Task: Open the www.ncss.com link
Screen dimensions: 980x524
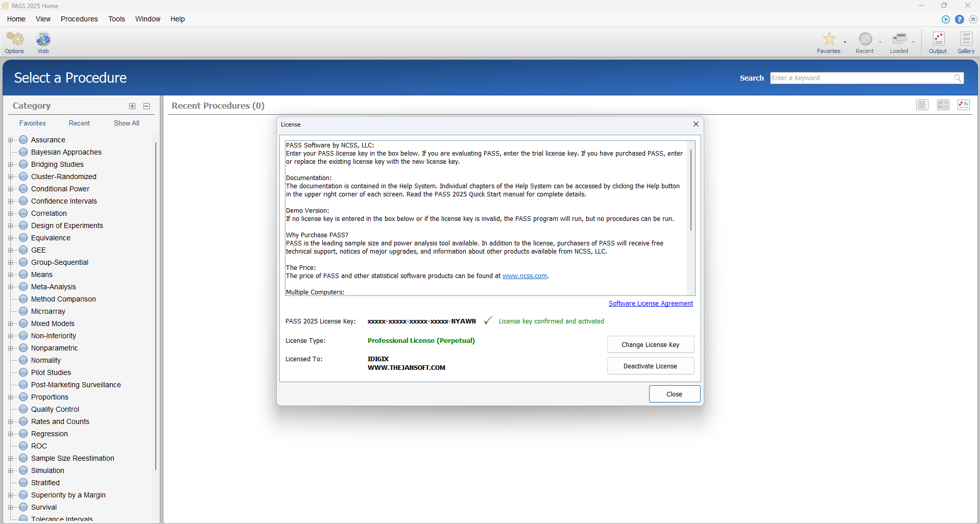Action: [524, 276]
